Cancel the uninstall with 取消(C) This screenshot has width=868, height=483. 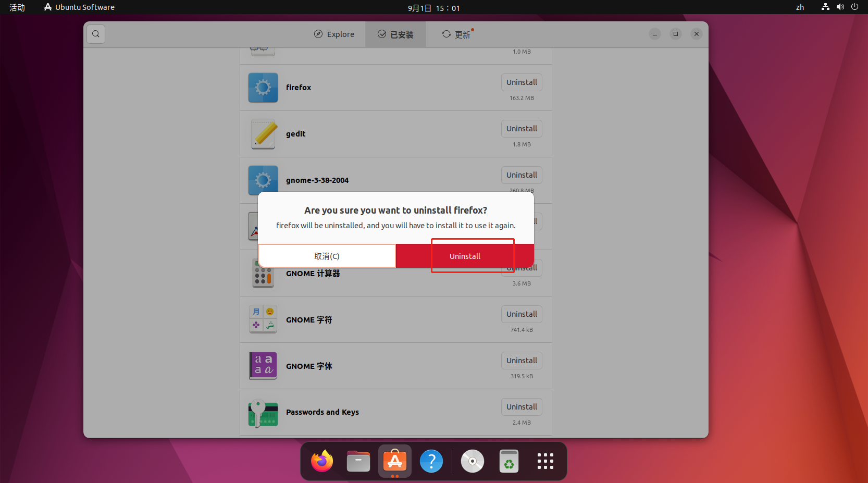pyautogui.click(x=327, y=256)
